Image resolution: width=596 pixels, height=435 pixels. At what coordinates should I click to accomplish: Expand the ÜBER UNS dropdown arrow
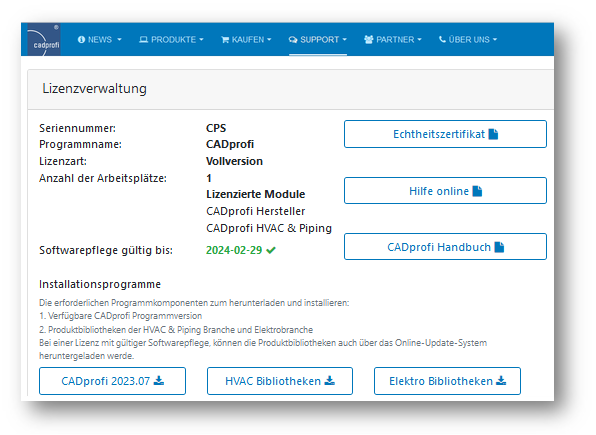pos(495,40)
